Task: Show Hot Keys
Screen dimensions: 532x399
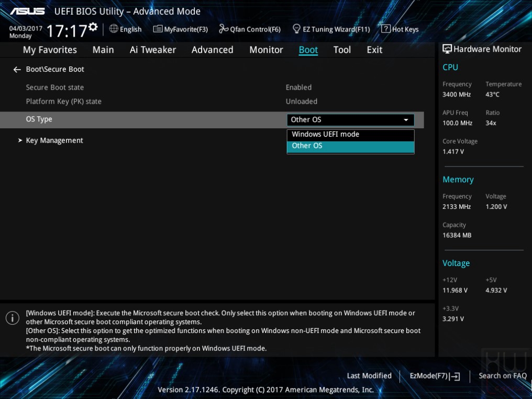Action: [400, 29]
